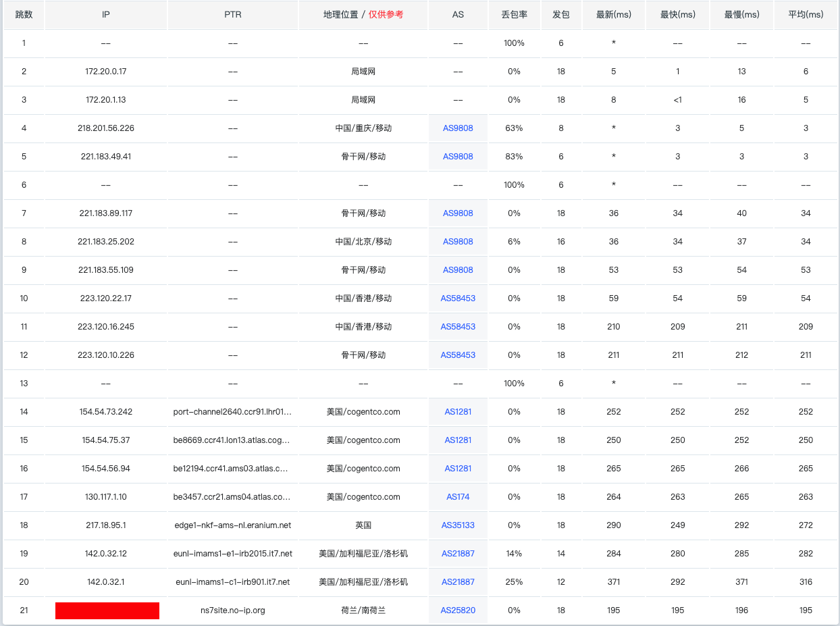Click the 14% packet loss value
The image size is (840, 626).
click(515, 554)
